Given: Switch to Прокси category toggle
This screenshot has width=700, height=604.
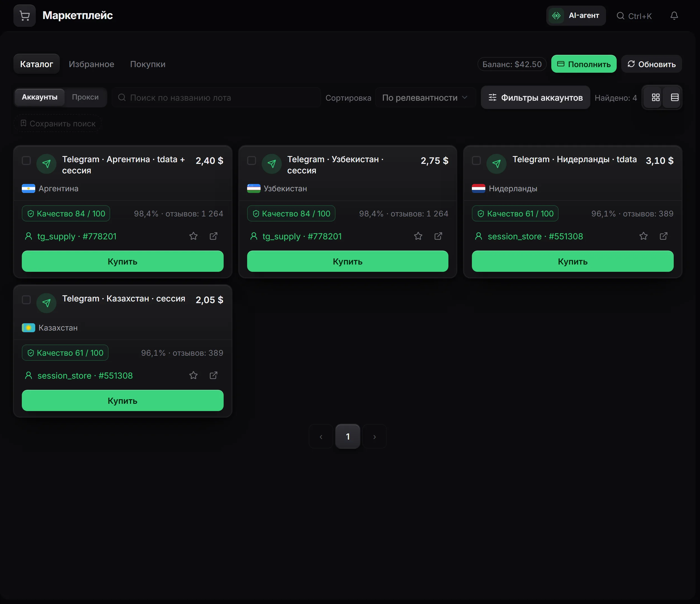Looking at the screenshot, I should [86, 97].
